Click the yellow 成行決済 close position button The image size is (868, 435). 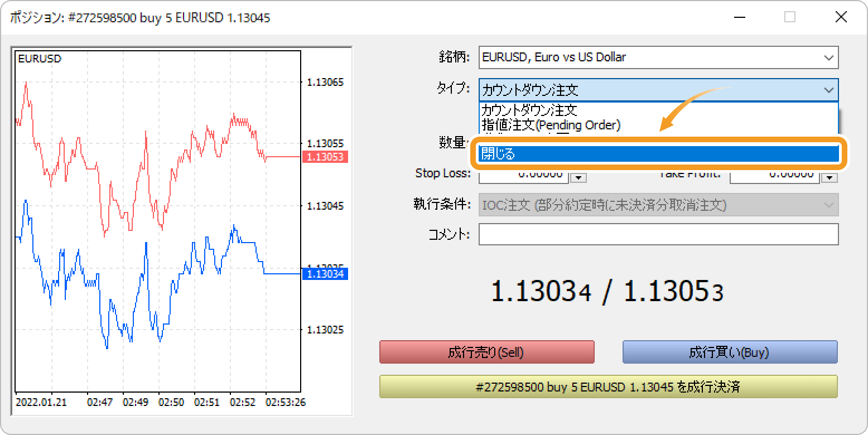pos(608,386)
